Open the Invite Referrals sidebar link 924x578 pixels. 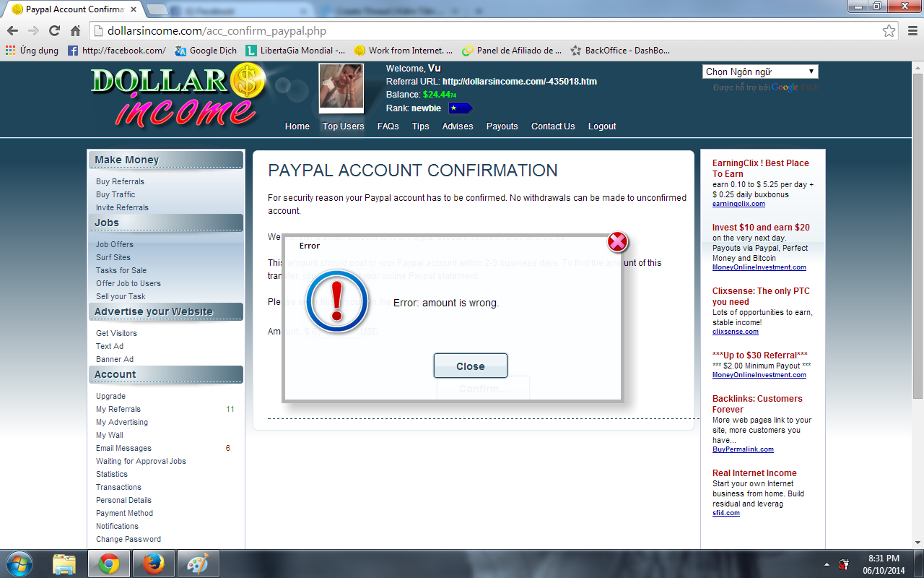(122, 207)
